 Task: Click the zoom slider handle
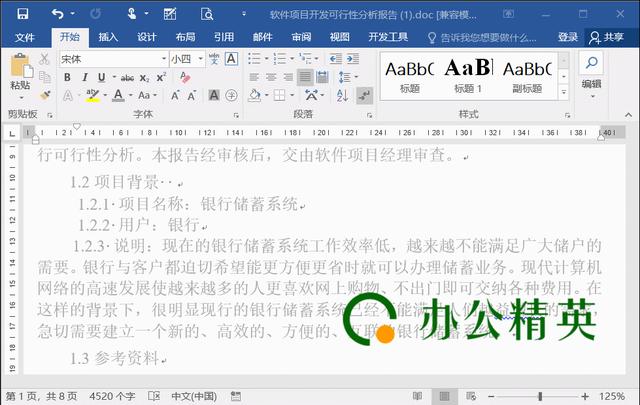(x=540, y=396)
